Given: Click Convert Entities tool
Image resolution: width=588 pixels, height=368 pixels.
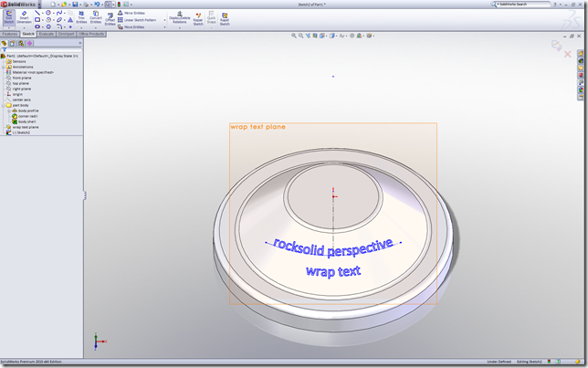Looking at the screenshot, I should 96,17.
